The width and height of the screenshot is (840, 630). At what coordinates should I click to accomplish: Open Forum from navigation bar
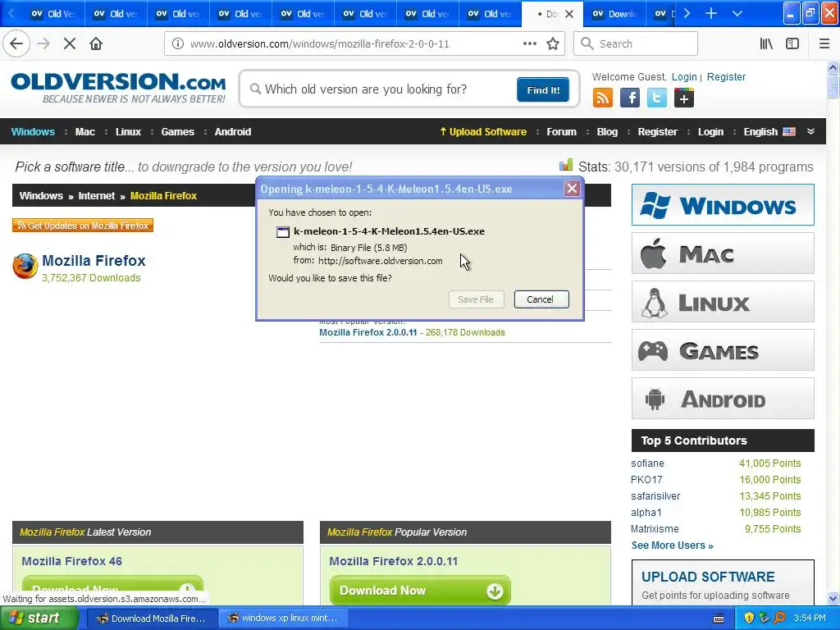pyautogui.click(x=561, y=132)
